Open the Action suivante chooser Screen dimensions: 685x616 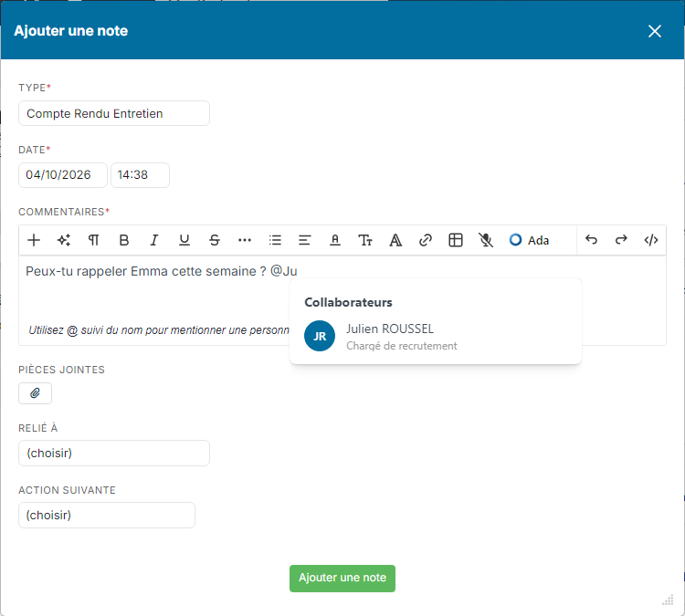click(107, 515)
